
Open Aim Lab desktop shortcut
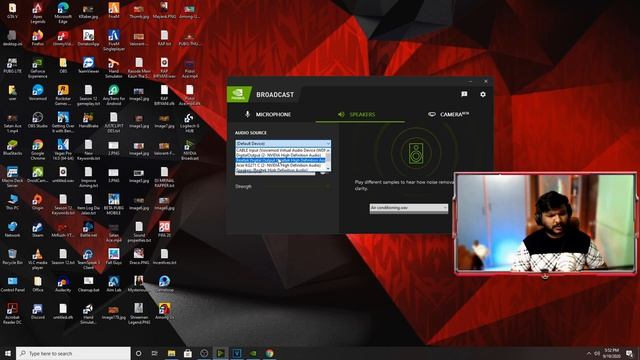tap(113, 284)
